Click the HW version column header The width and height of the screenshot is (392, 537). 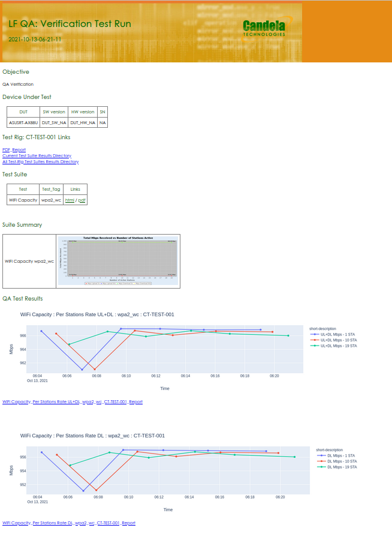pos(83,112)
